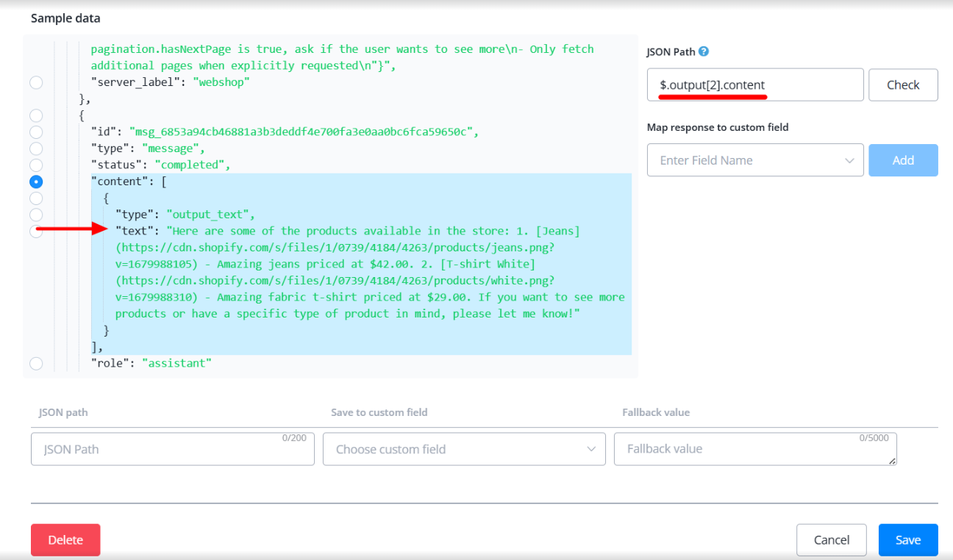Click the selected radio button for "content"

click(36, 182)
